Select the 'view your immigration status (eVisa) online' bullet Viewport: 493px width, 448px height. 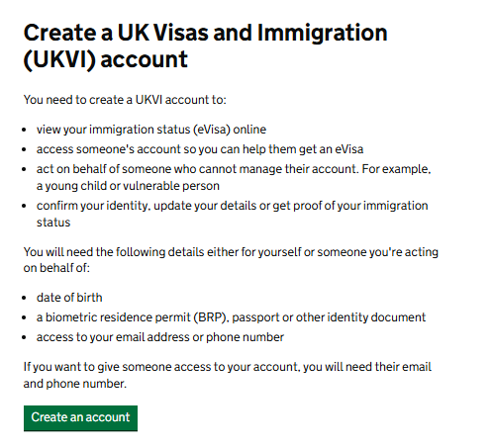coord(151,130)
